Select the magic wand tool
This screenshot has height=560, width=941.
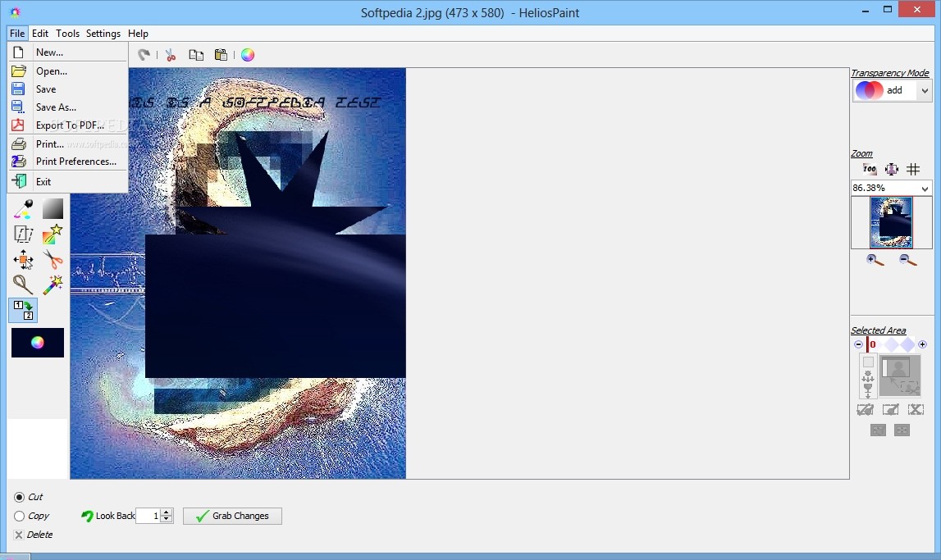tap(53, 285)
